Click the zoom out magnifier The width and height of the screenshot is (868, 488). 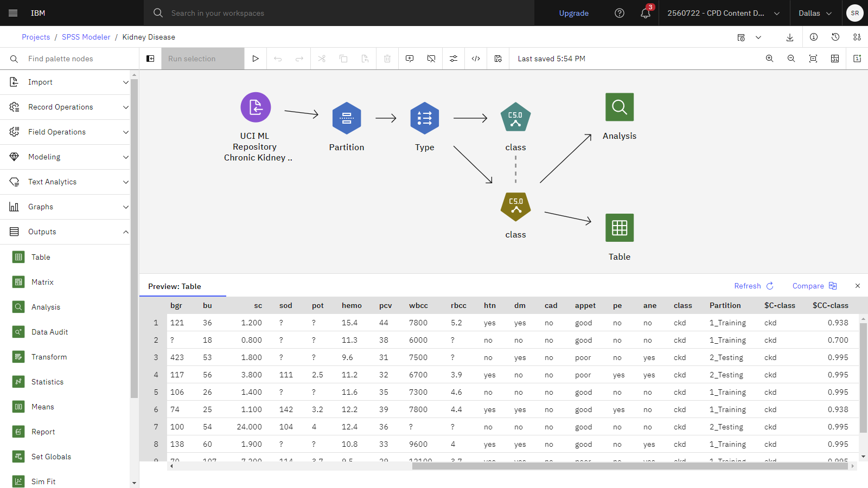pyautogui.click(x=792, y=59)
